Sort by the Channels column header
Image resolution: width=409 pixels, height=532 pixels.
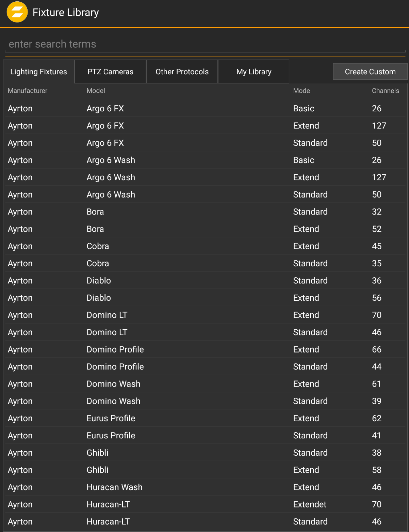[385, 91]
